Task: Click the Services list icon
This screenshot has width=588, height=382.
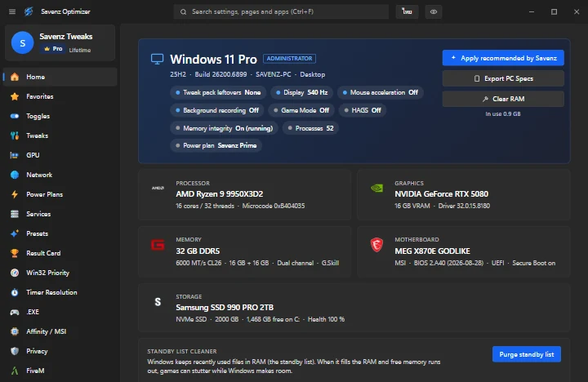Action: click(x=15, y=214)
